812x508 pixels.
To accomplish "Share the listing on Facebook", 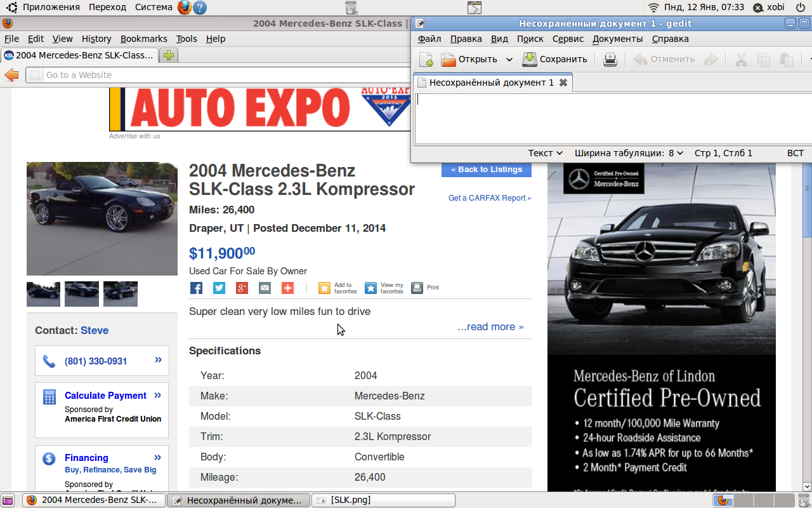I will (x=196, y=288).
